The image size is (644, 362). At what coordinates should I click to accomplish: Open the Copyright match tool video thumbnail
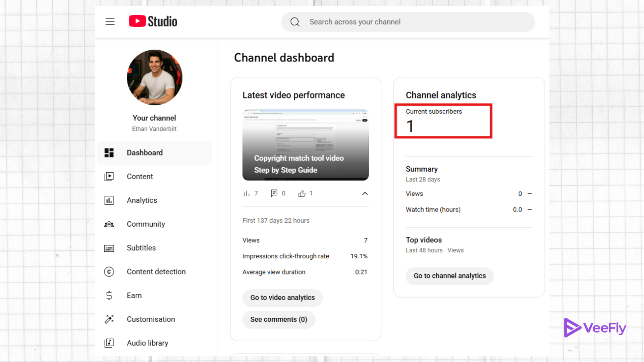[306, 145]
